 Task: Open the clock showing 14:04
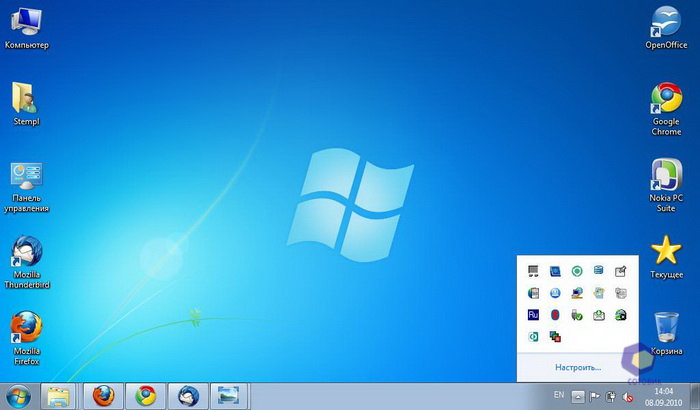click(662, 396)
